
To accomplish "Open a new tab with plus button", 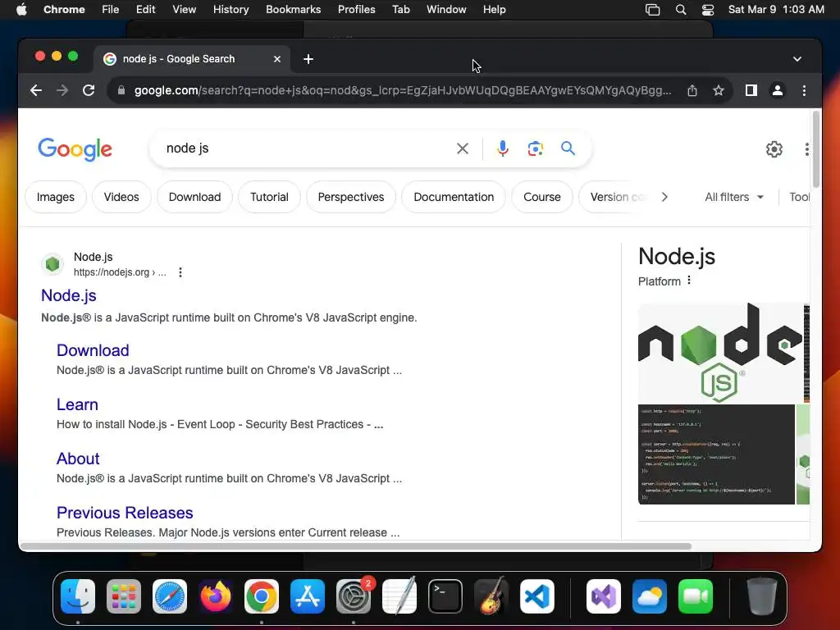I will coord(308,59).
